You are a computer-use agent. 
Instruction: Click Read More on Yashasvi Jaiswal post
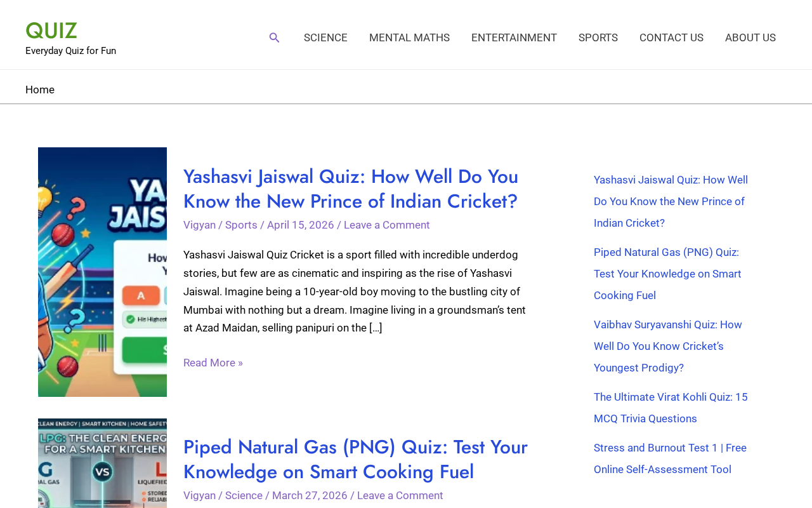(x=213, y=363)
